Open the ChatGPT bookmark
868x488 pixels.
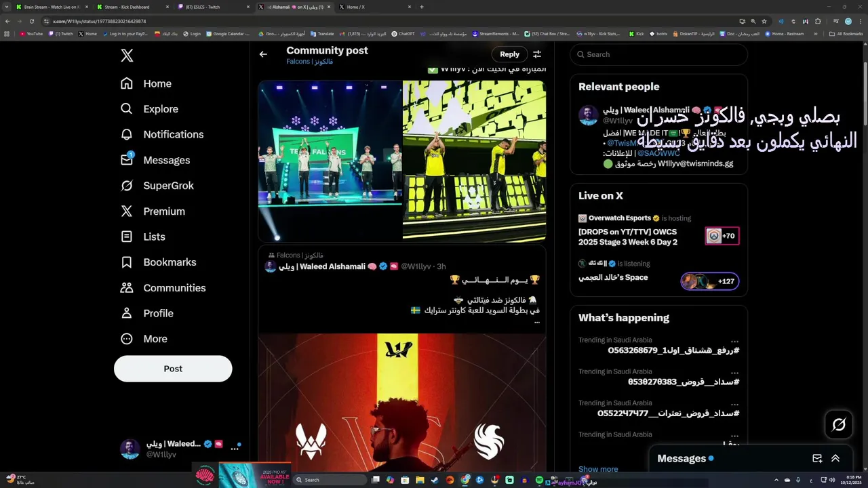[403, 33]
